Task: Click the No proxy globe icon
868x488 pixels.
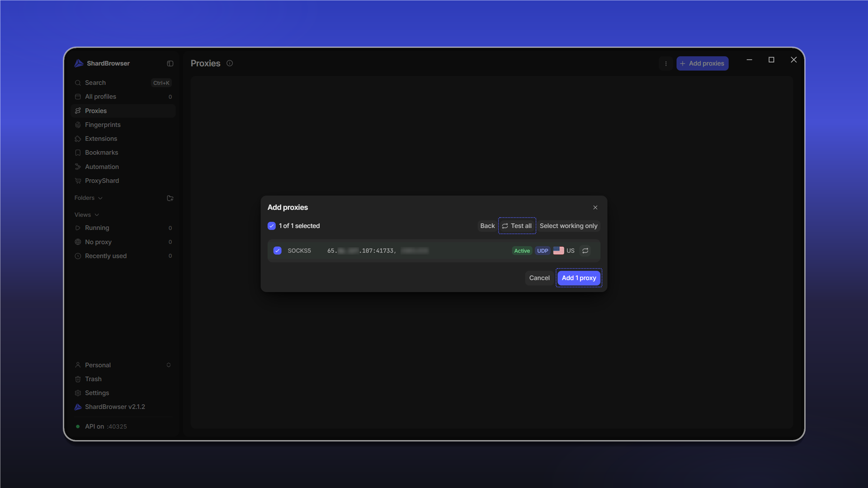Action: coord(78,242)
